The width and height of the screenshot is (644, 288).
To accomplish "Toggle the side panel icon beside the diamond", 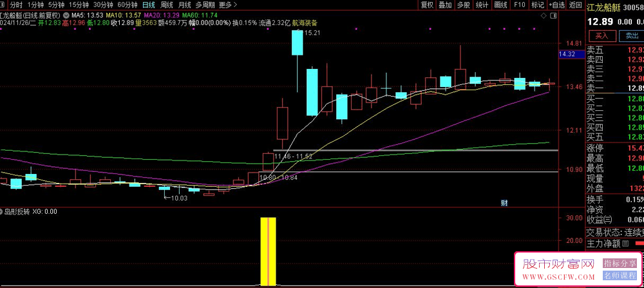I will click(554, 16).
